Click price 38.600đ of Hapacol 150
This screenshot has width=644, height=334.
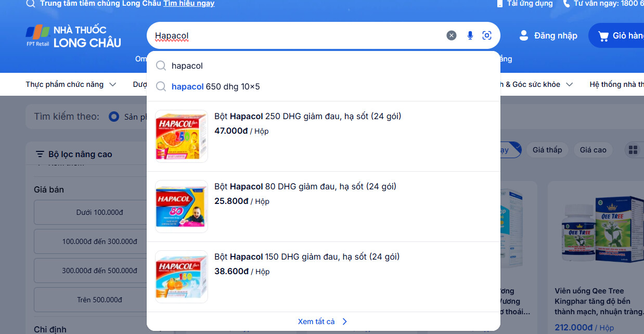[x=231, y=271]
